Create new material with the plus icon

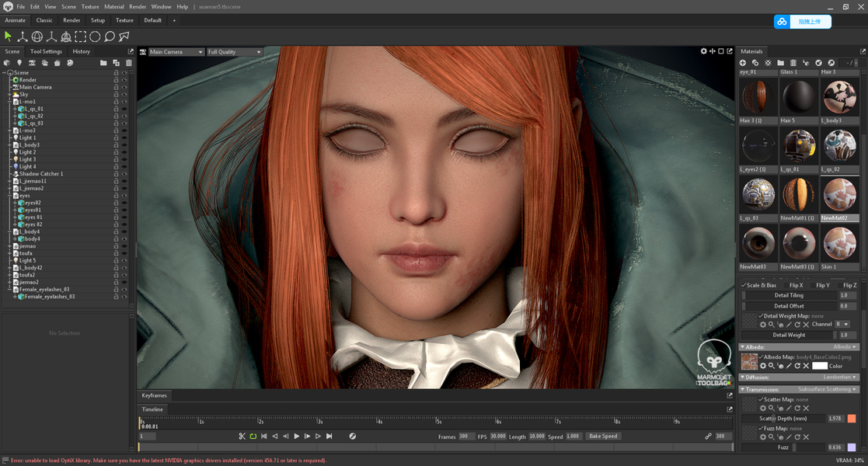(x=743, y=63)
